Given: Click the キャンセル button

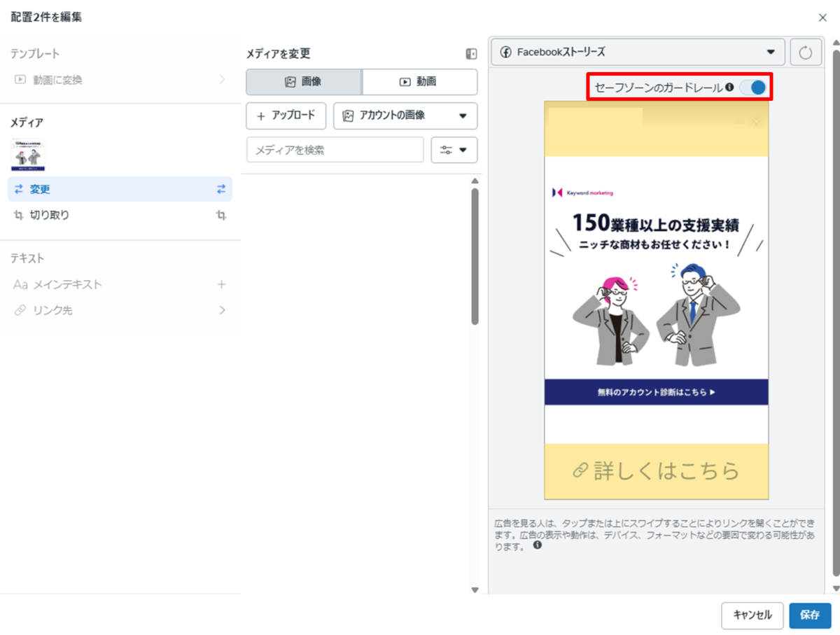Looking at the screenshot, I should coord(752,615).
